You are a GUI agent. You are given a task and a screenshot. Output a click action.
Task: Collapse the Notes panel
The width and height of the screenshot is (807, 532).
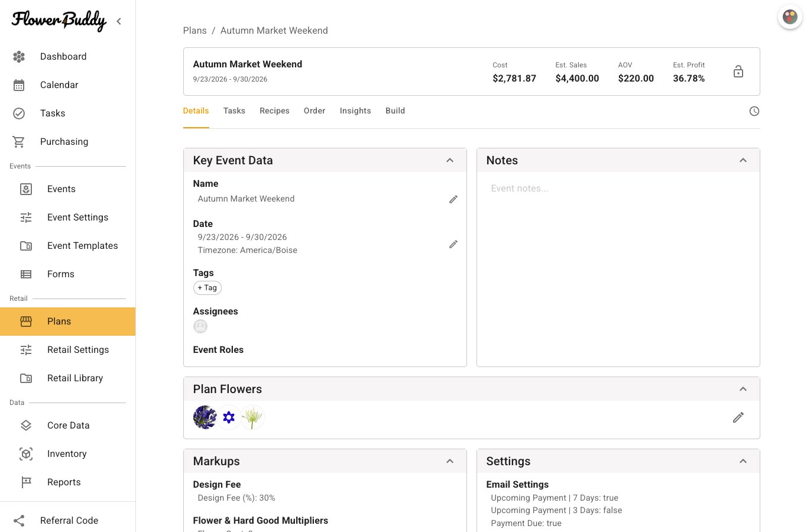743,160
